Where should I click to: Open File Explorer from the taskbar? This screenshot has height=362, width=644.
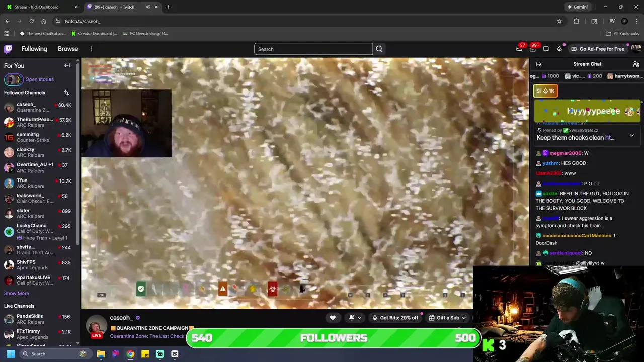(101, 354)
